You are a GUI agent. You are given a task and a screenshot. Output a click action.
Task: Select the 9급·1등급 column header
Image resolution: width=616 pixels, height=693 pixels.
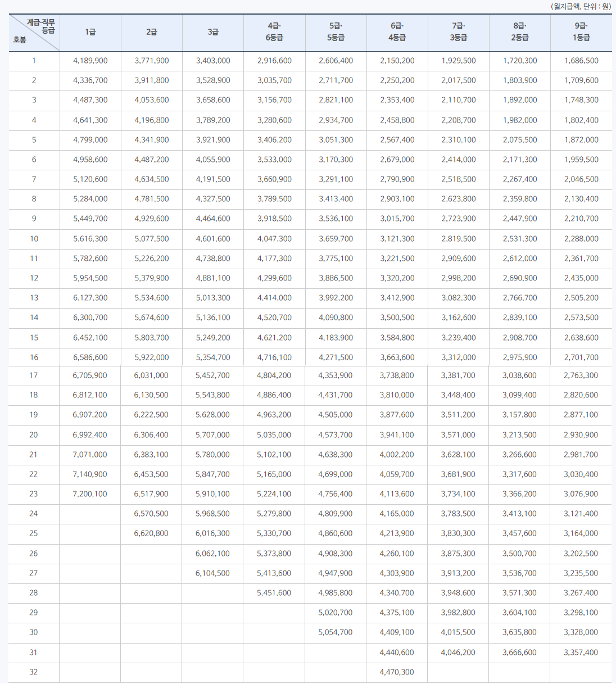(581, 32)
